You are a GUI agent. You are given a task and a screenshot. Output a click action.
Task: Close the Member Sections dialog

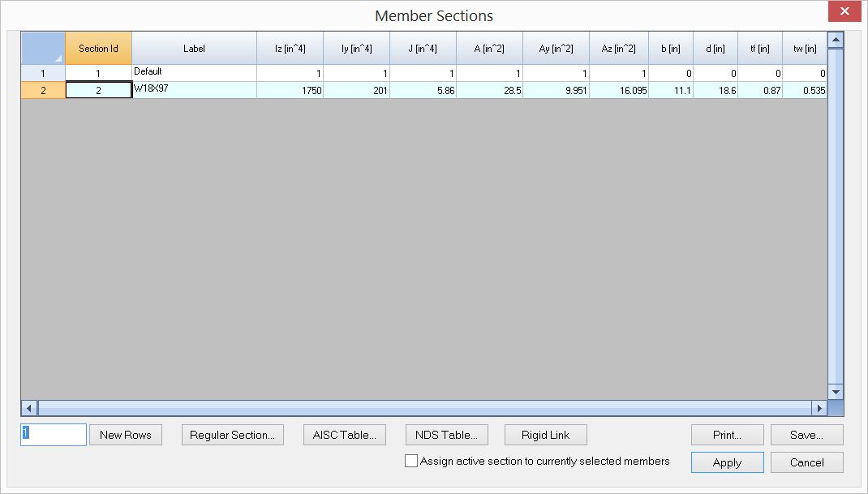tap(845, 12)
